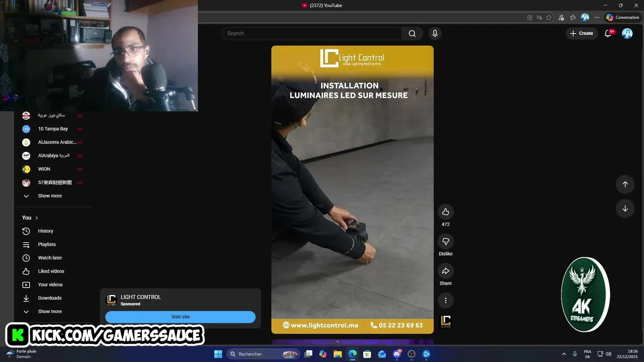
Task: Like the Light Control short
Action: (x=445, y=212)
